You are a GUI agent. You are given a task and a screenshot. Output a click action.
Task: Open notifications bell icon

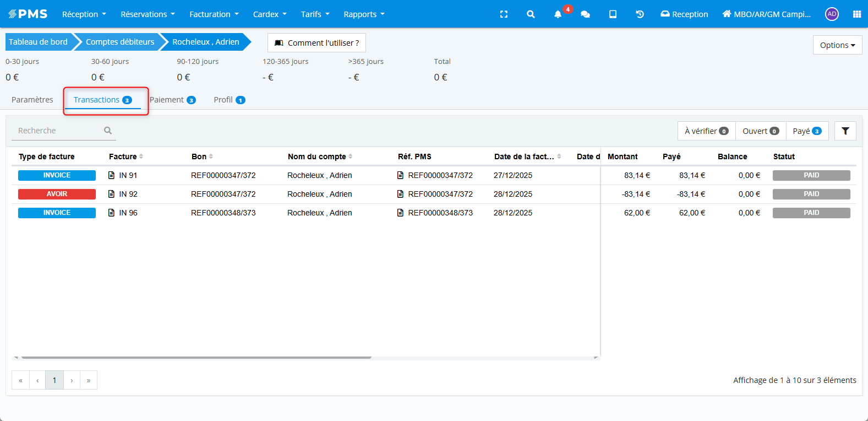click(x=558, y=14)
